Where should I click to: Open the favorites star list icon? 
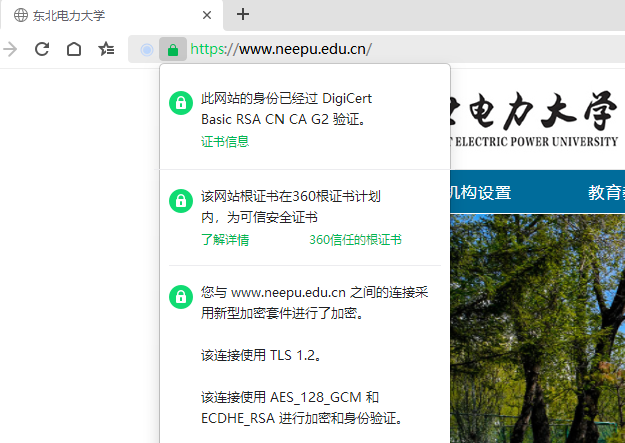click(106, 49)
